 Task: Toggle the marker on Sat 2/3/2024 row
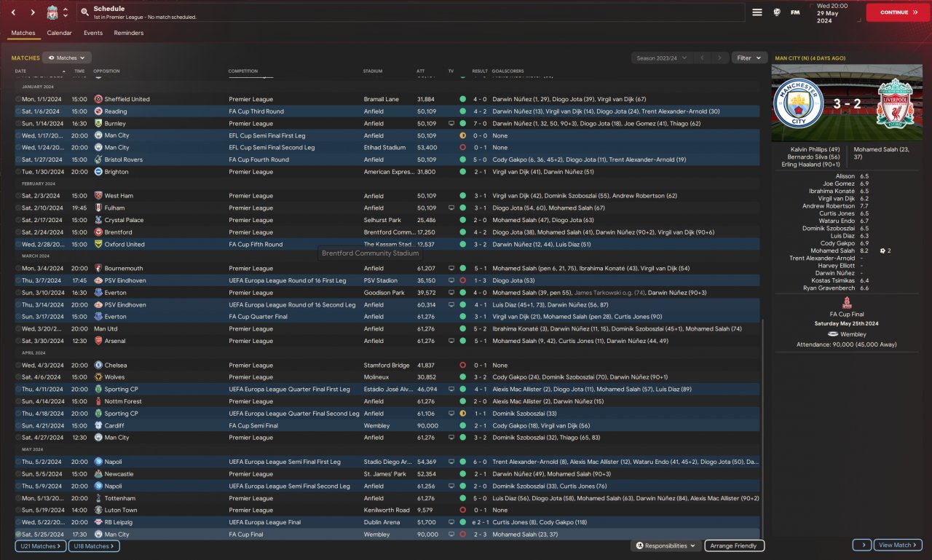(x=18, y=196)
